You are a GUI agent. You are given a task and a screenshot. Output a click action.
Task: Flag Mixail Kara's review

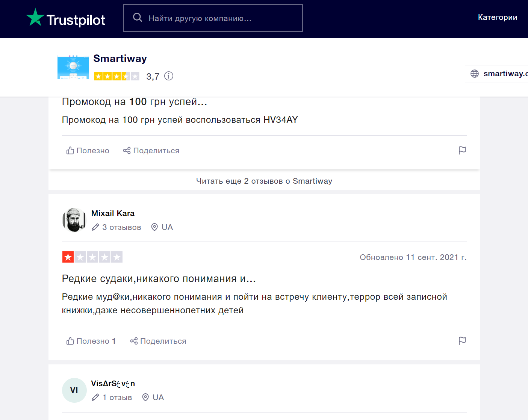(462, 341)
